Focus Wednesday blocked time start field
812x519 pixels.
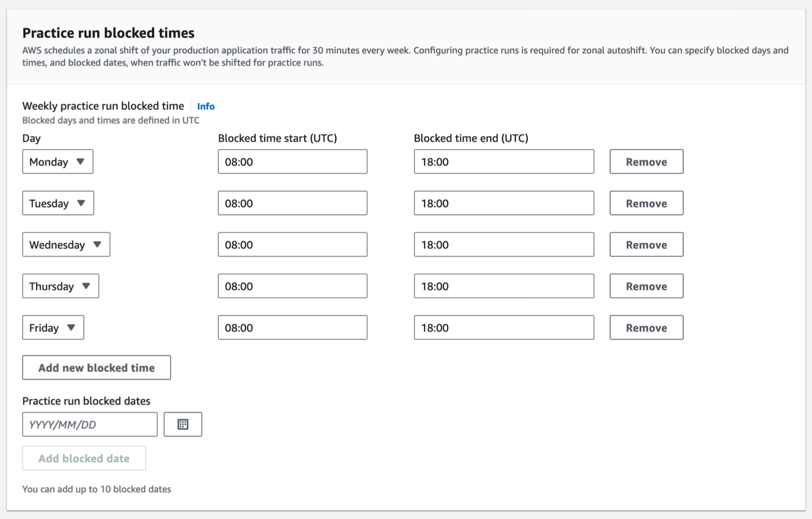[293, 244]
